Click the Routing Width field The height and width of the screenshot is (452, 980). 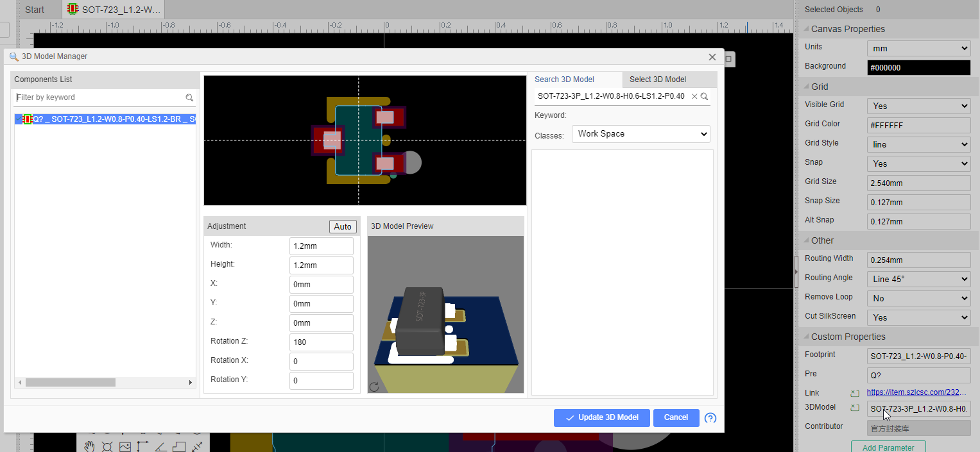(x=918, y=260)
